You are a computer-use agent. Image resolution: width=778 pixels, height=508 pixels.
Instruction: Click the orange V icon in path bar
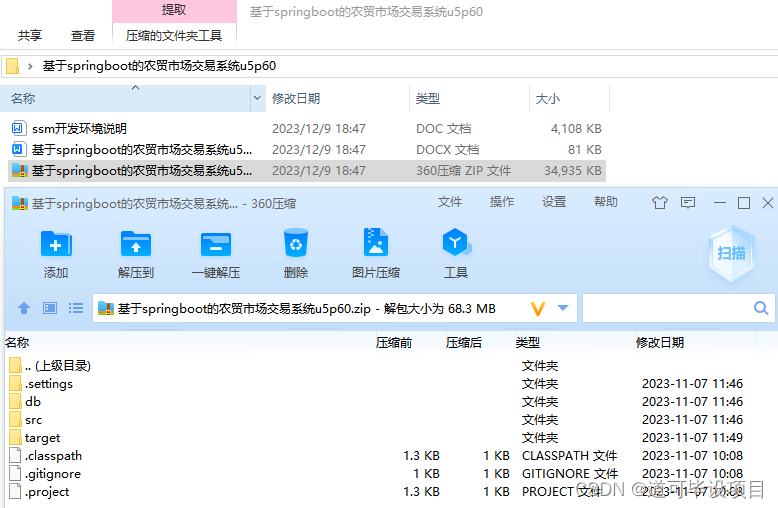coord(538,309)
